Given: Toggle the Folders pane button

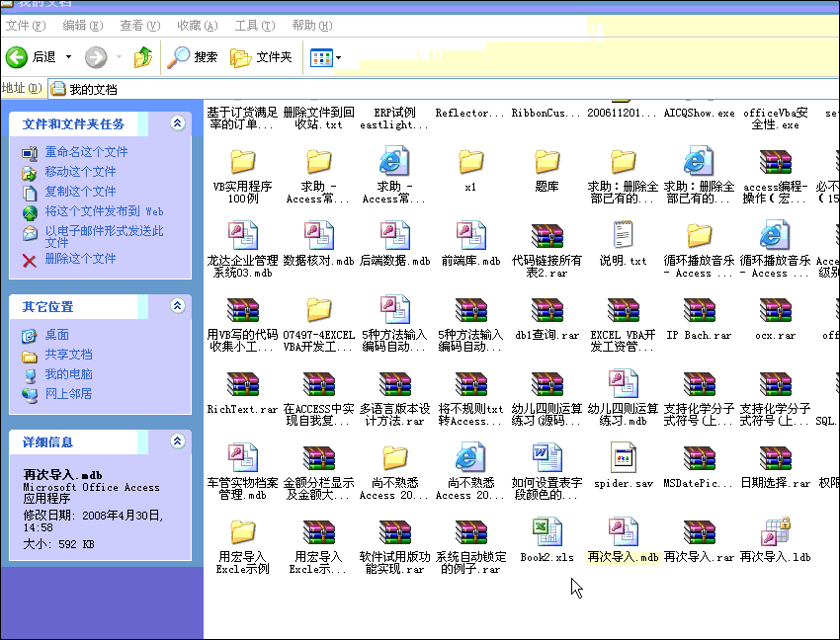Looking at the screenshot, I should click(x=261, y=56).
